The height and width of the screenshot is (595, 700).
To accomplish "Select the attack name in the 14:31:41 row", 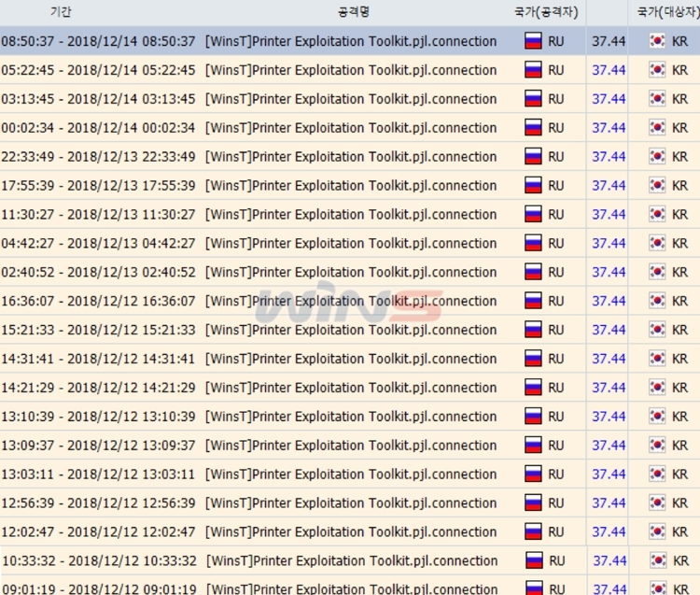I will (351, 359).
